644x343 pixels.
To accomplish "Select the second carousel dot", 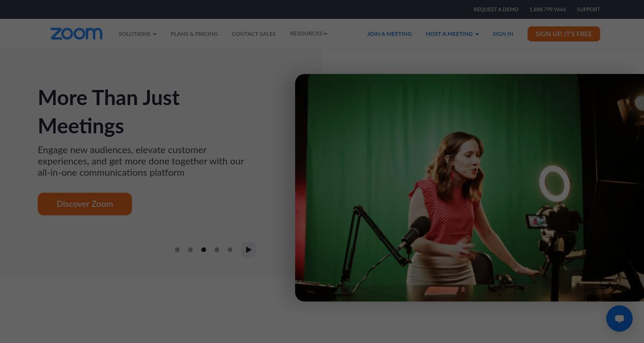I will pos(190,250).
